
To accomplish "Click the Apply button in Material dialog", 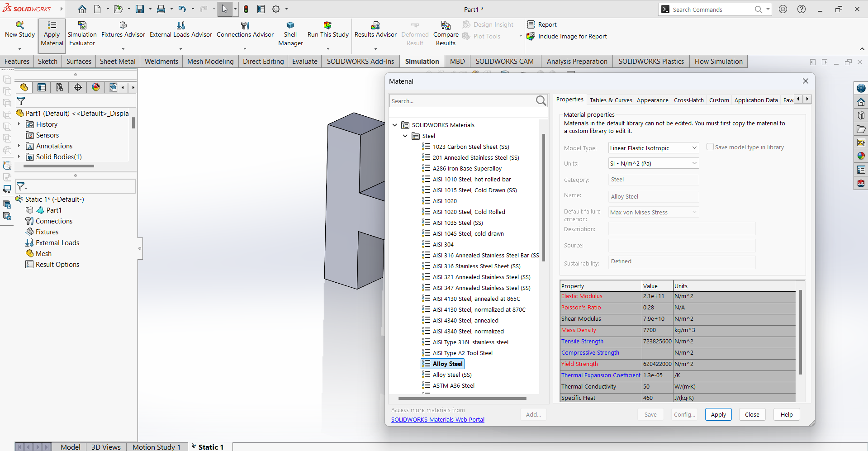I will pyautogui.click(x=718, y=414).
